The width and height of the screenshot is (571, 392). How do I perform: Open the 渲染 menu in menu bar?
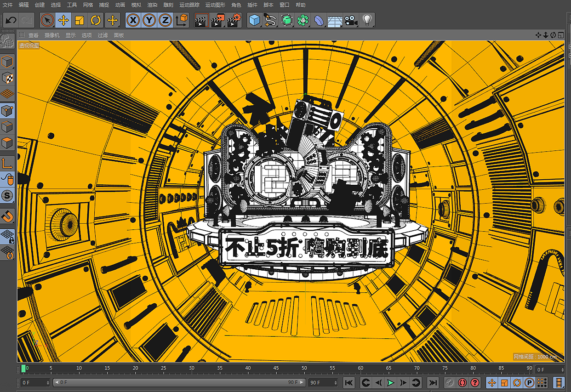154,5
